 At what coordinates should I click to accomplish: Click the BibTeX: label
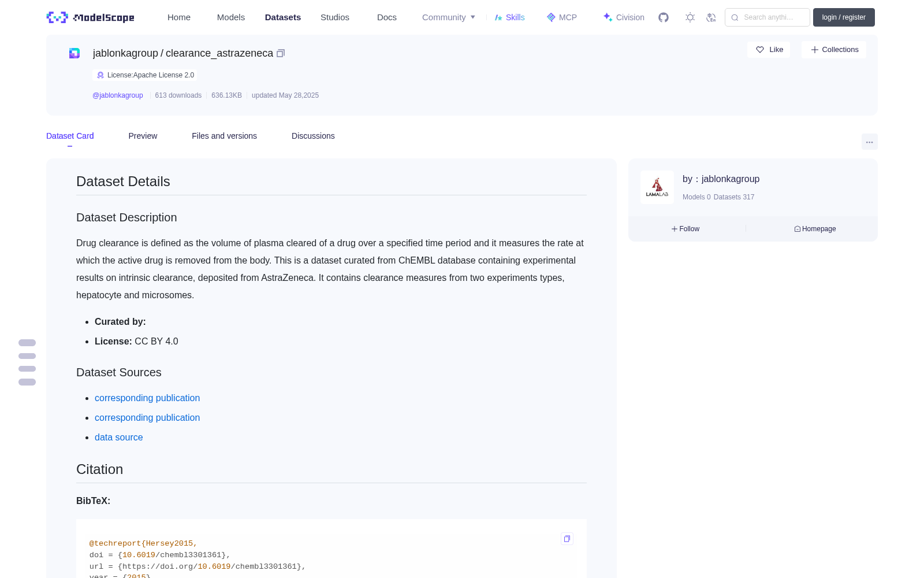point(93,501)
